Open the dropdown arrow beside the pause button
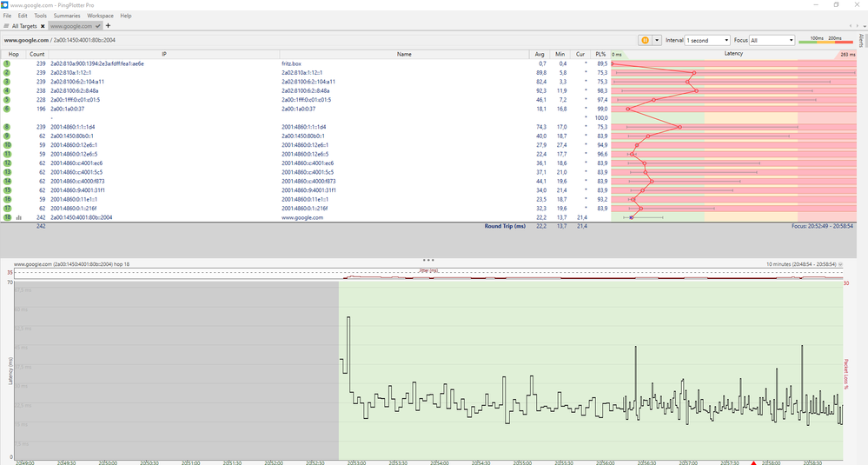 pos(657,40)
